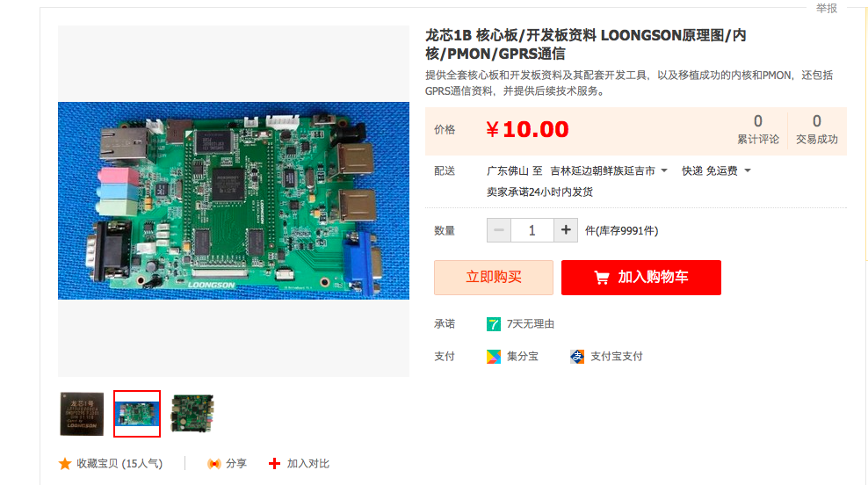Decrease quantity with the minus button
Image resolution: width=868 pixels, height=485 pixels.
tap(499, 230)
